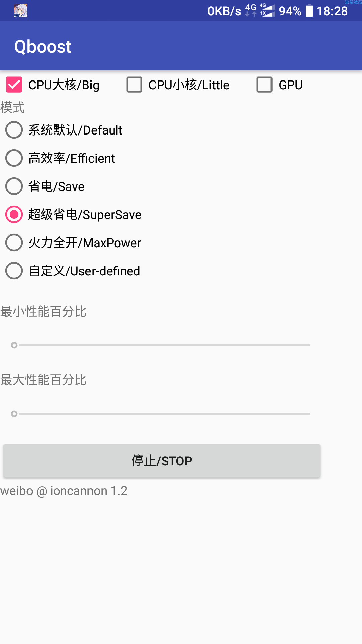Viewport: 362px width, 644px height.
Task: Choose 自定义/User-defined mode
Action: click(73, 271)
